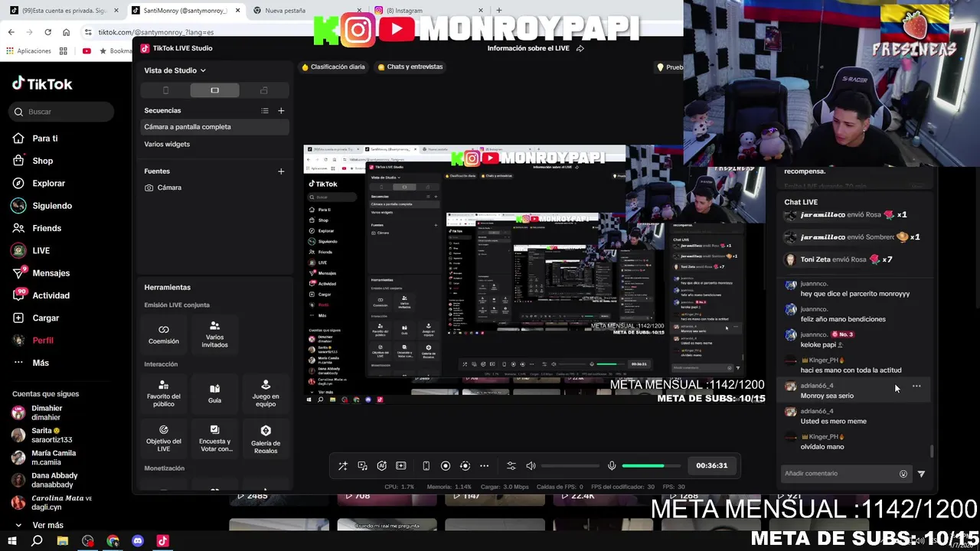Open the Juego en equipo tool
This screenshot has height=551, width=980.
point(266,393)
